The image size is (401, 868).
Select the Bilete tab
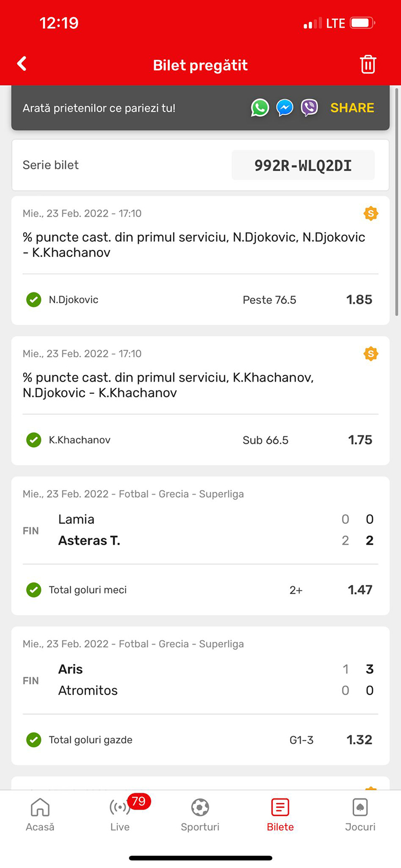coord(280,815)
